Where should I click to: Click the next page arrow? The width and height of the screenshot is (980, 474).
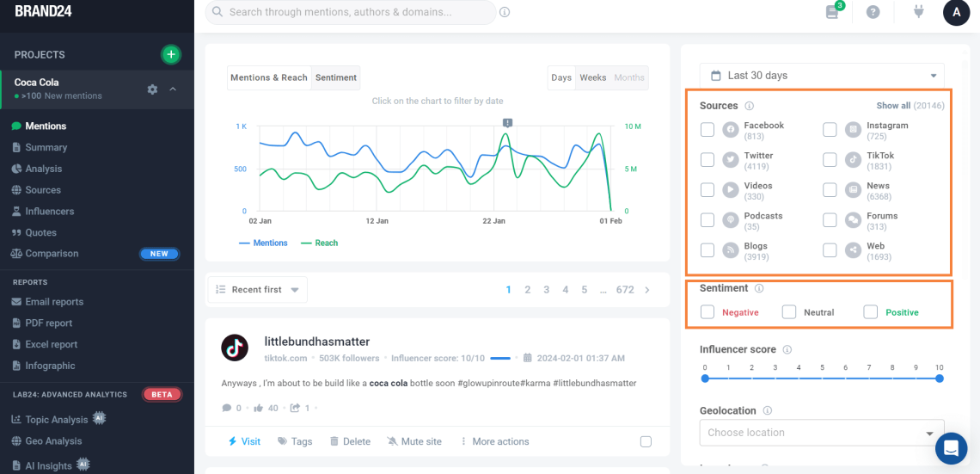tap(646, 290)
